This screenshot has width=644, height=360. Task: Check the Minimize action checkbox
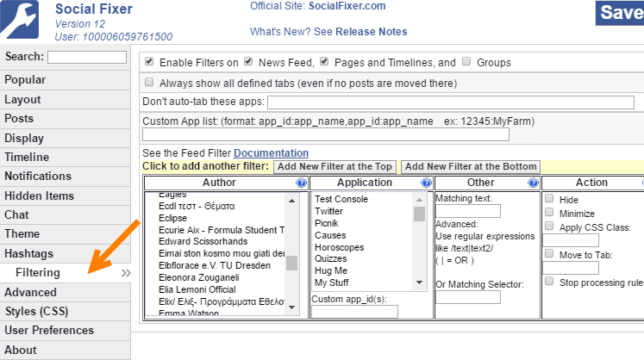click(549, 212)
